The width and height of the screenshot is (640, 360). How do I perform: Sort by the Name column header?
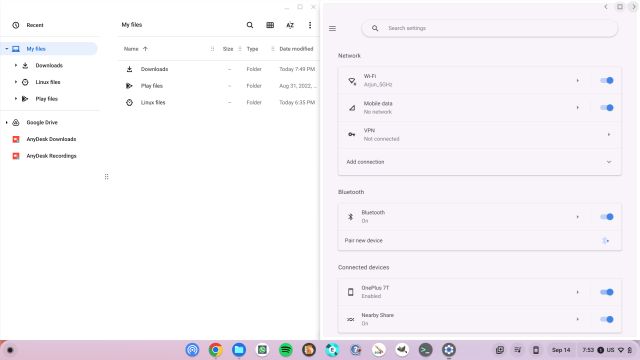click(131, 49)
